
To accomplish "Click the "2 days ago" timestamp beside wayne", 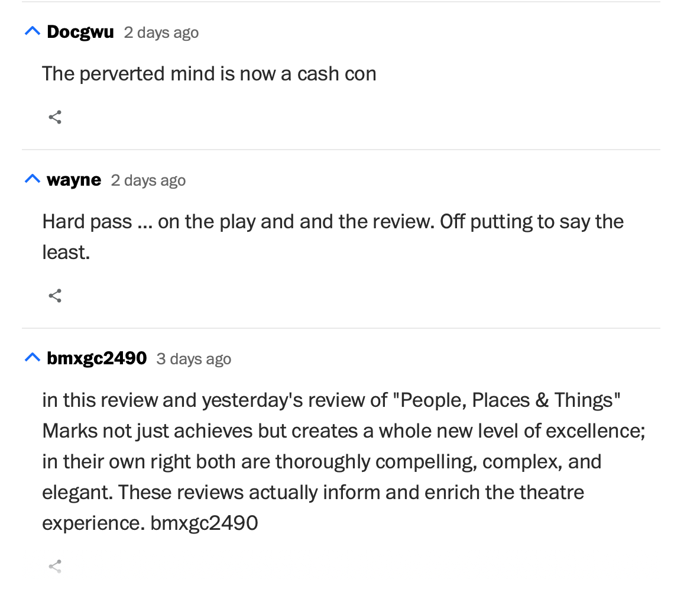I will coord(148,180).
